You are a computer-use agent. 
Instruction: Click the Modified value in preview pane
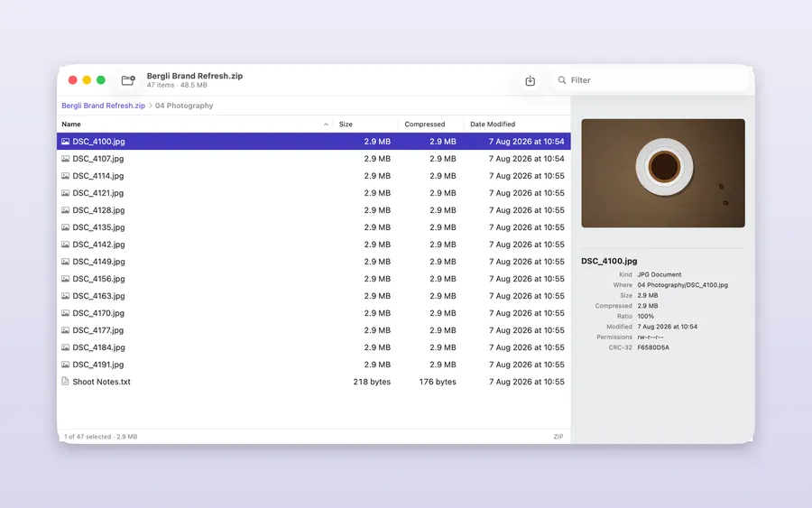point(668,327)
